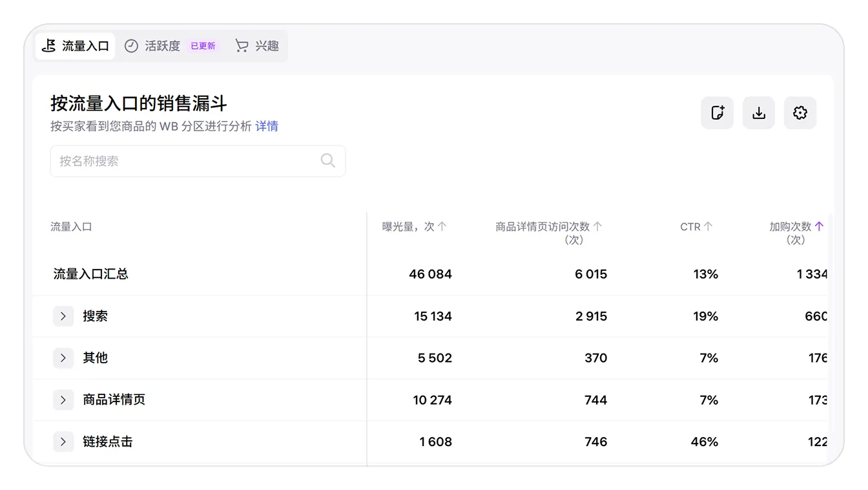
Task: Click the 746 visits value
Action: pos(596,442)
